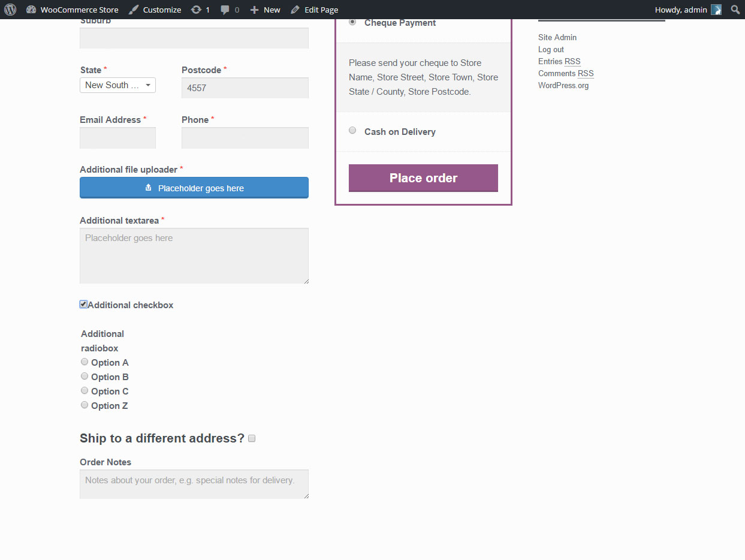745x560 pixels.
Task: Click the Place order button
Action: tap(423, 178)
